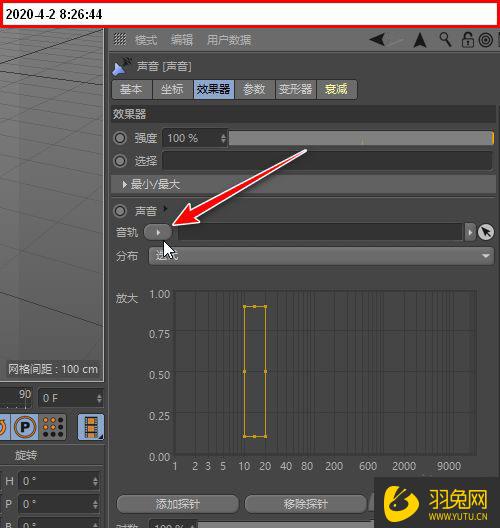Click the 强度 slider bar
The height and width of the screenshot is (528, 500).
pyautogui.click(x=361, y=138)
